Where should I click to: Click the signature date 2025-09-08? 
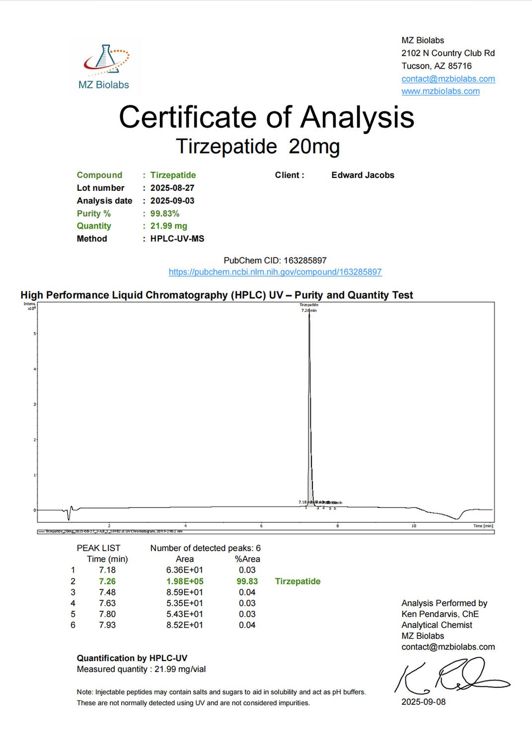click(423, 702)
